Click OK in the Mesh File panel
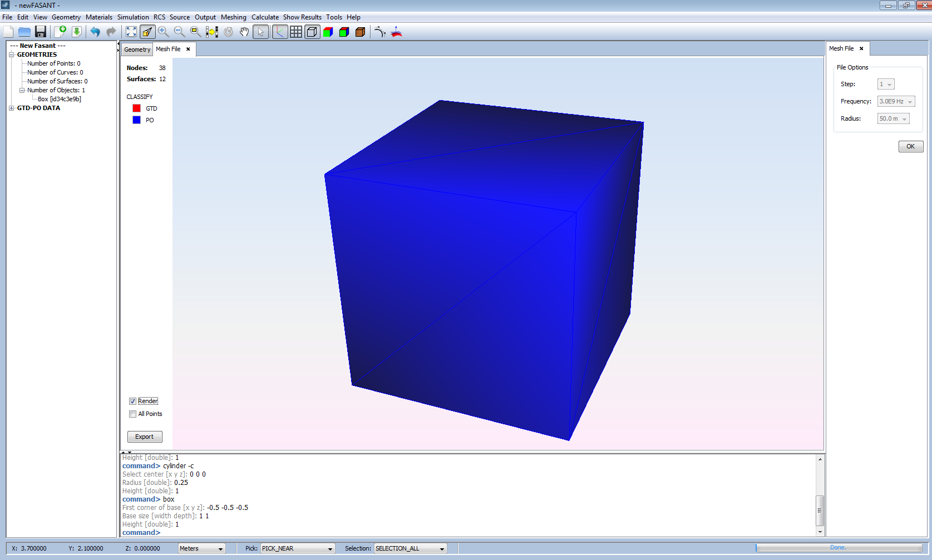Image resolution: width=932 pixels, height=560 pixels. coord(910,146)
